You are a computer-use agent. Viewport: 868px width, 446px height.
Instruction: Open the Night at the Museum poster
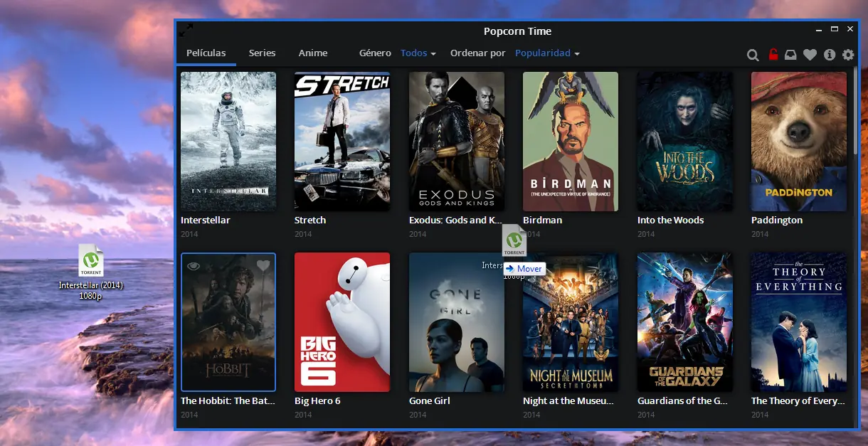571,322
